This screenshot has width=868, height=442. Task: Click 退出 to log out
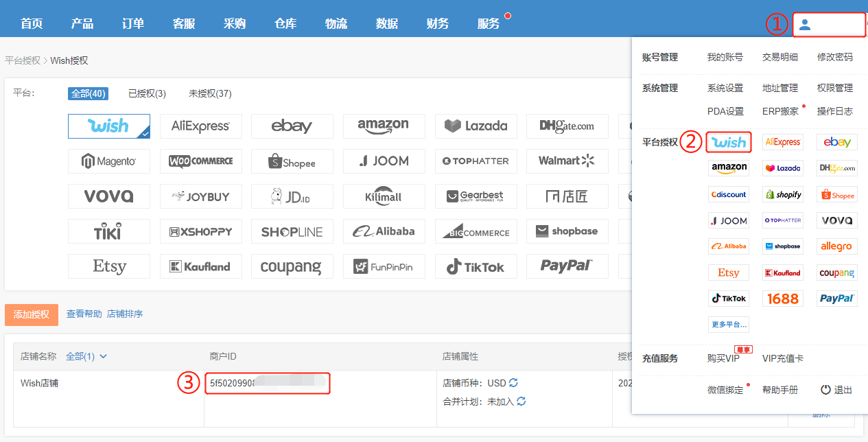point(836,390)
